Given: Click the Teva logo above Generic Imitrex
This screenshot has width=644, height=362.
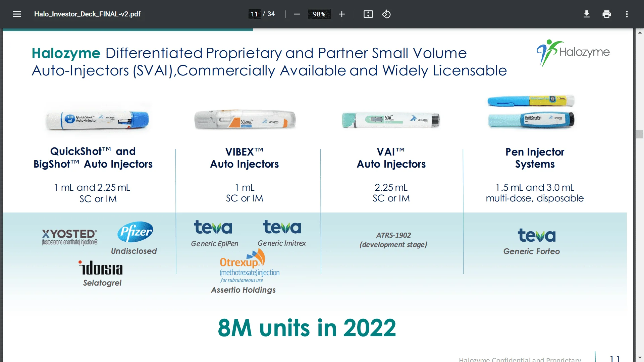Looking at the screenshot, I should 282,227.
